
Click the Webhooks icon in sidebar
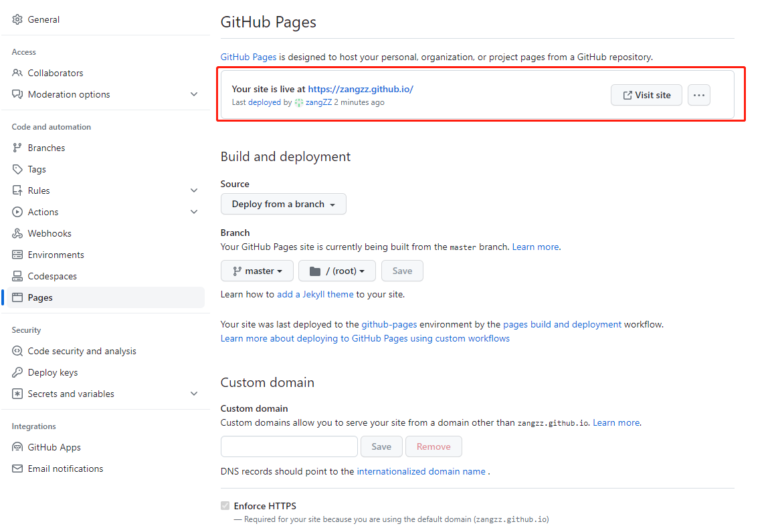(x=17, y=233)
